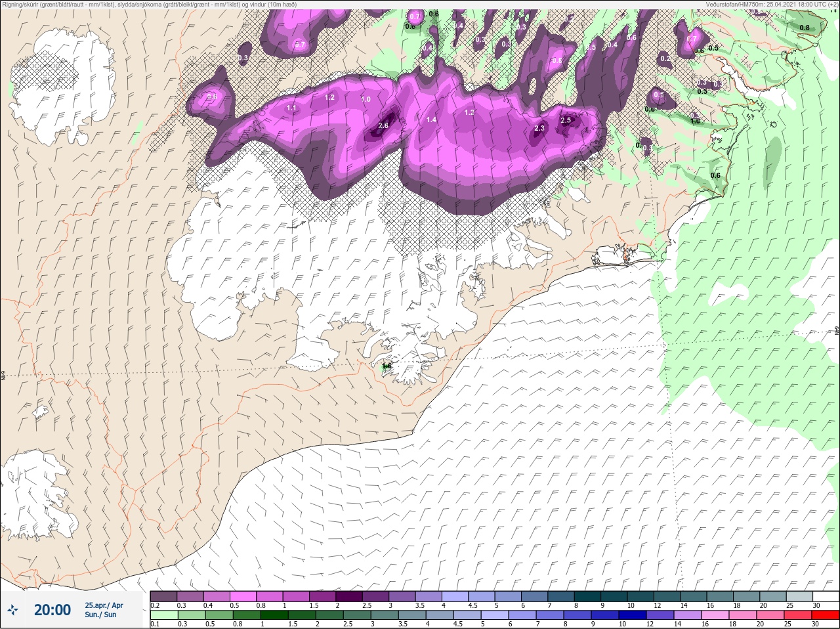Click the 20:00 forecast time label
The width and height of the screenshot is (840, 629).
(52, 610)
